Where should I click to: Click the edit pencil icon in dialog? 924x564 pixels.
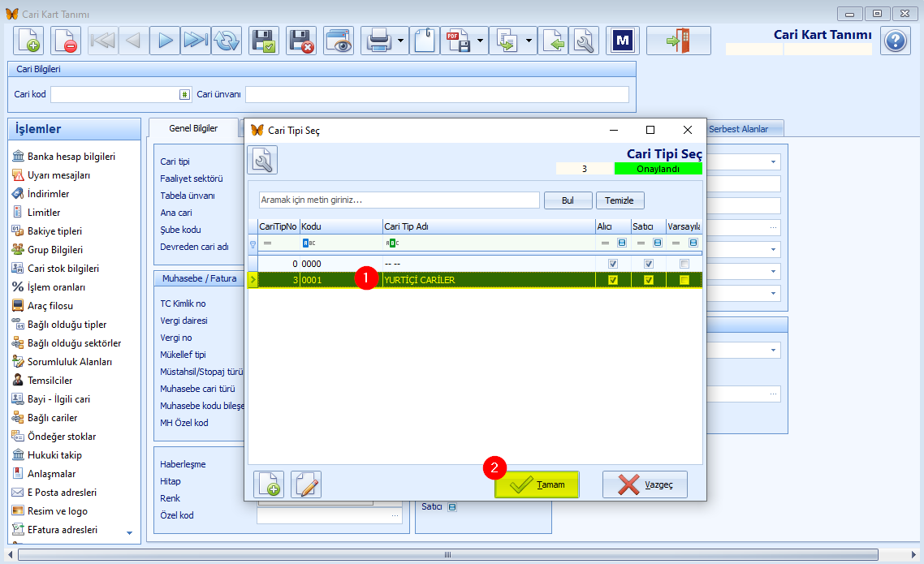click(x=306, y=484)
